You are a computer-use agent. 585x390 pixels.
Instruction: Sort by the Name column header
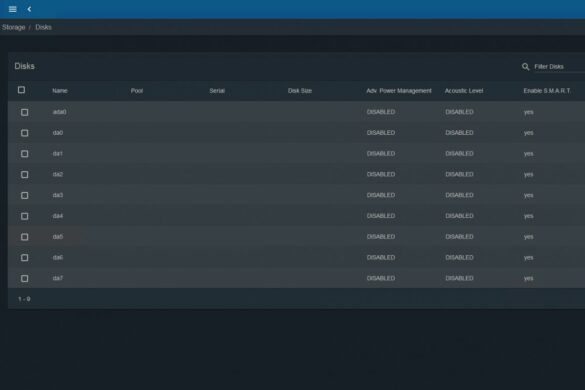point(60,91)
